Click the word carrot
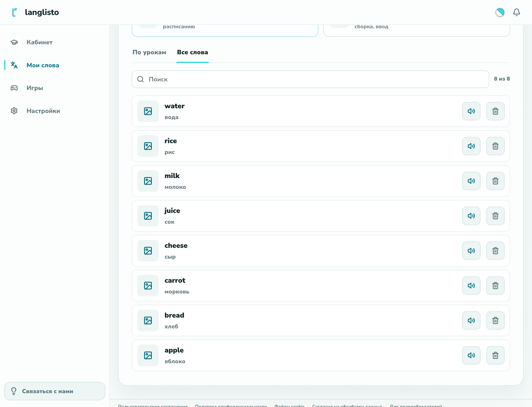The image size is (532, 407). click(x=175, y=280)
